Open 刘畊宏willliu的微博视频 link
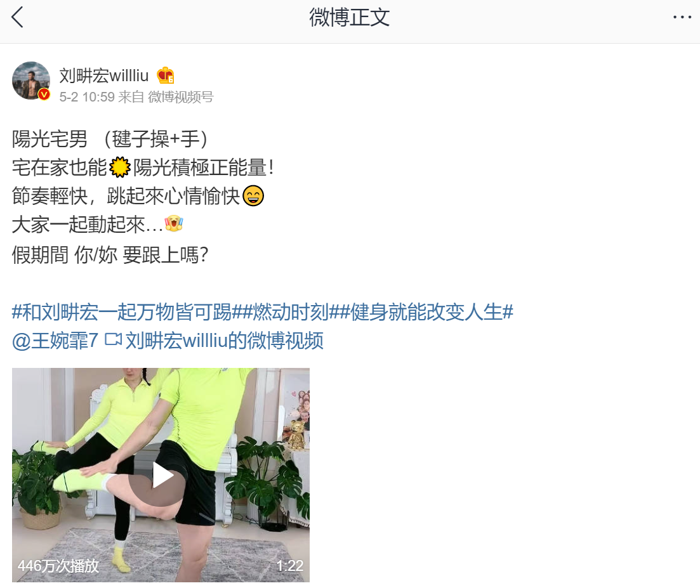 click(x=225, y=341)
